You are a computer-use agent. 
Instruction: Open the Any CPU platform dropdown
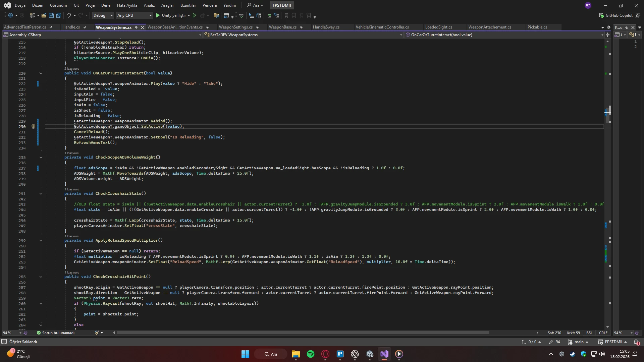tap(134, 15)
